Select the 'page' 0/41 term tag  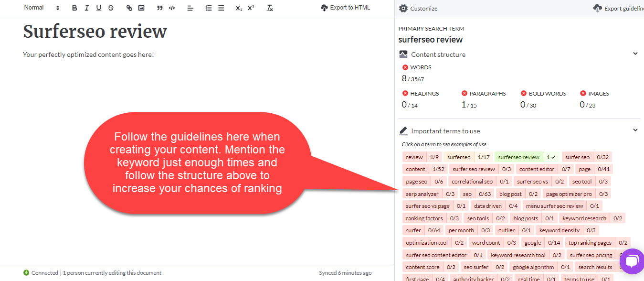594,169
